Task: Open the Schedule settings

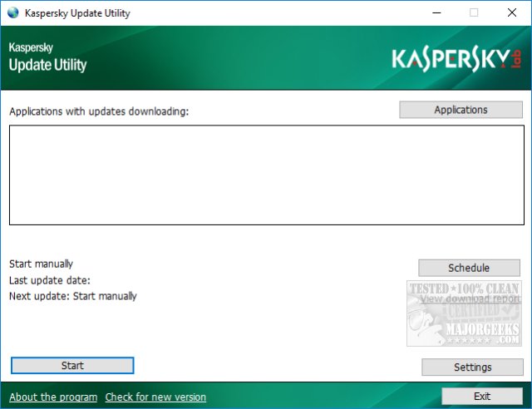Action: point(469,268)
